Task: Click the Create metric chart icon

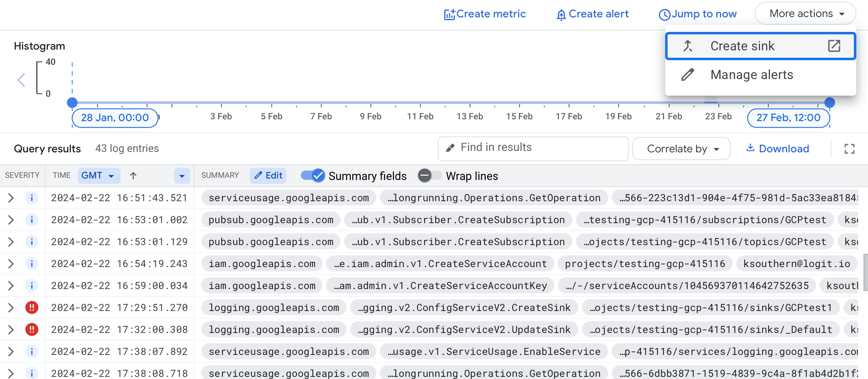Action: 449,15
